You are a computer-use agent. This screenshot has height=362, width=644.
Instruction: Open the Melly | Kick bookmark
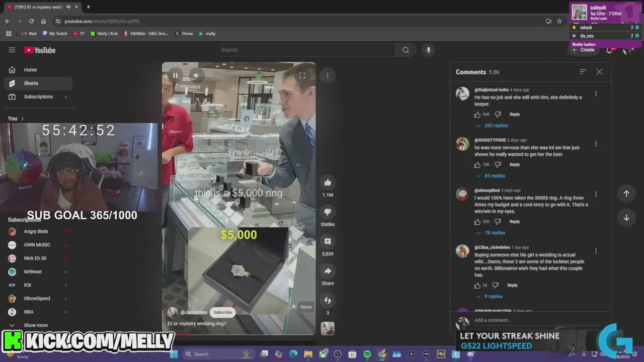point(104,34)
